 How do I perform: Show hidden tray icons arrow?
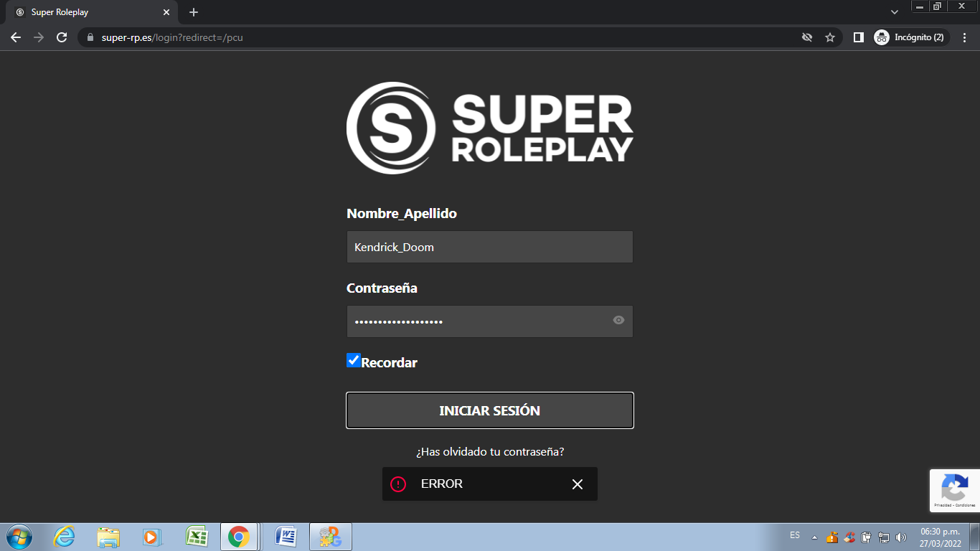tap(814, 537)
